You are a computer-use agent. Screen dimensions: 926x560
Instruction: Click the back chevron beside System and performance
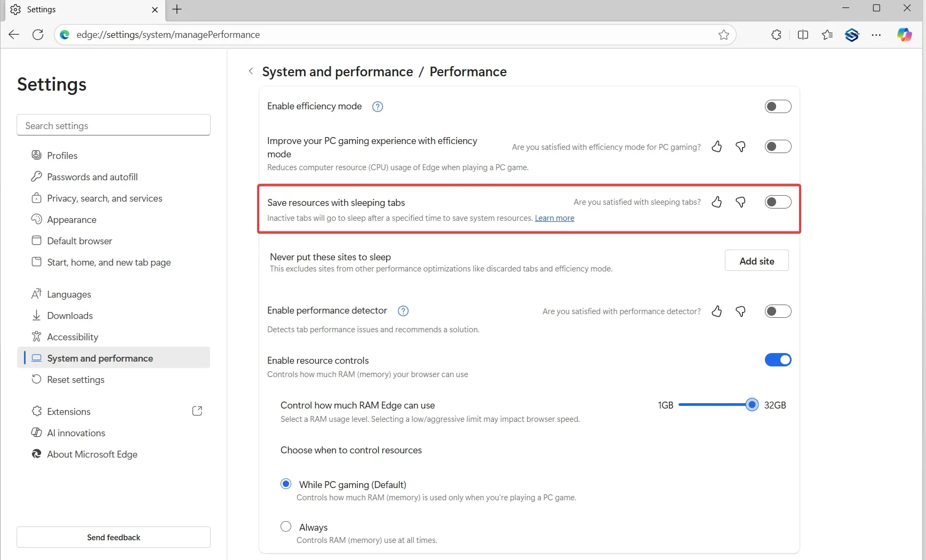pyautogui.click(x=251, y=71)
